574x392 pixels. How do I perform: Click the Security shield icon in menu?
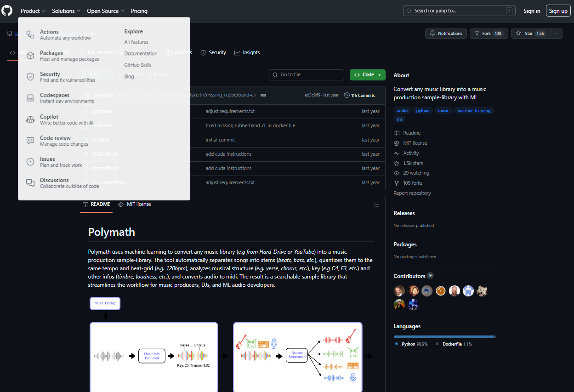click(30, 77)
